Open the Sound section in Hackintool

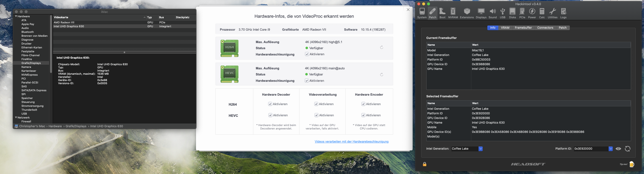(493, 13)
